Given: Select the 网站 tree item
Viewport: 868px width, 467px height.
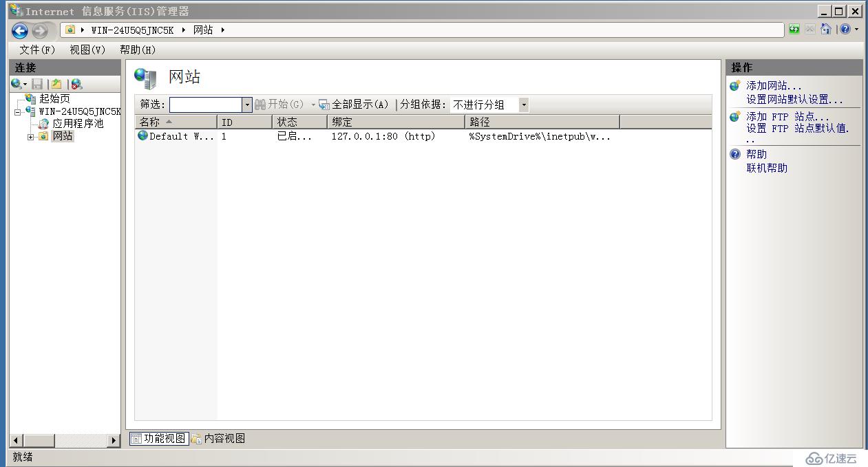Looking at the screenshot, I should (x=63, y=136).
